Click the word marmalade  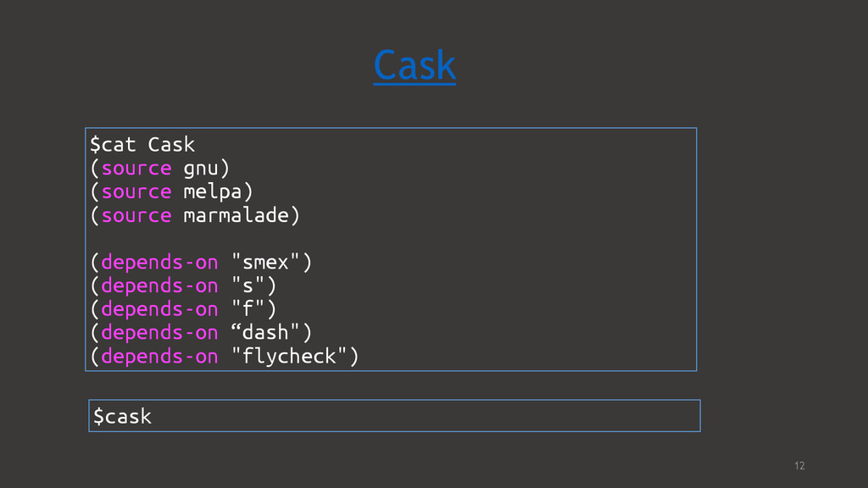(236, 215)
